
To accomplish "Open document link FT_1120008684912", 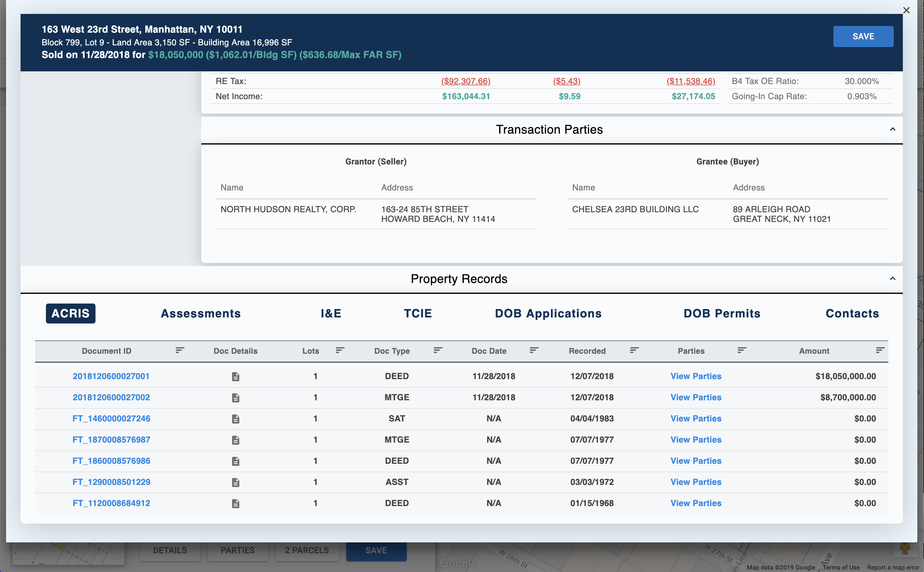I will (x=111, y=503).
